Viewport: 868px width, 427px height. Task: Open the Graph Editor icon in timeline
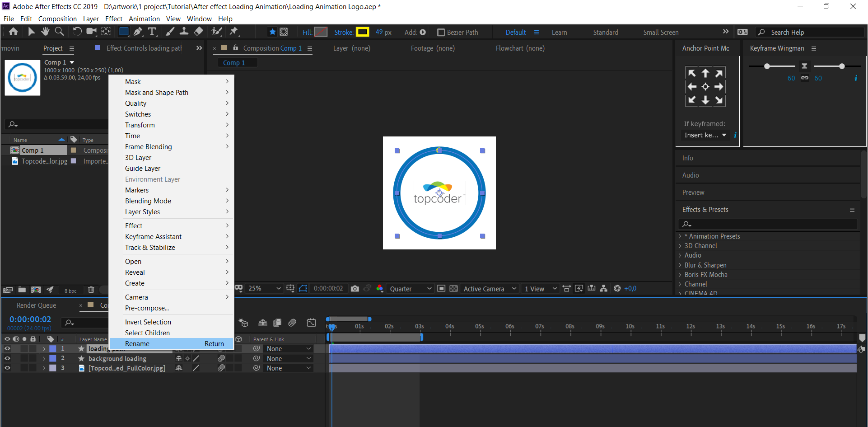311,323
